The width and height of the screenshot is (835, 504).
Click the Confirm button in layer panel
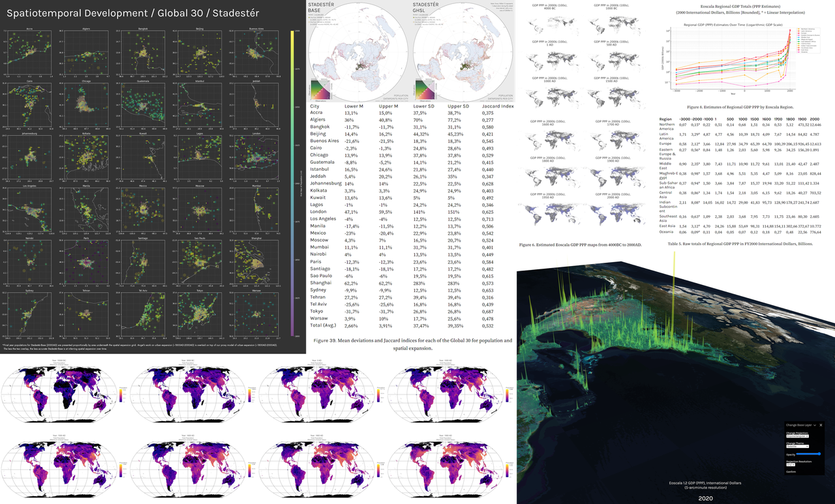click(791, 472)
